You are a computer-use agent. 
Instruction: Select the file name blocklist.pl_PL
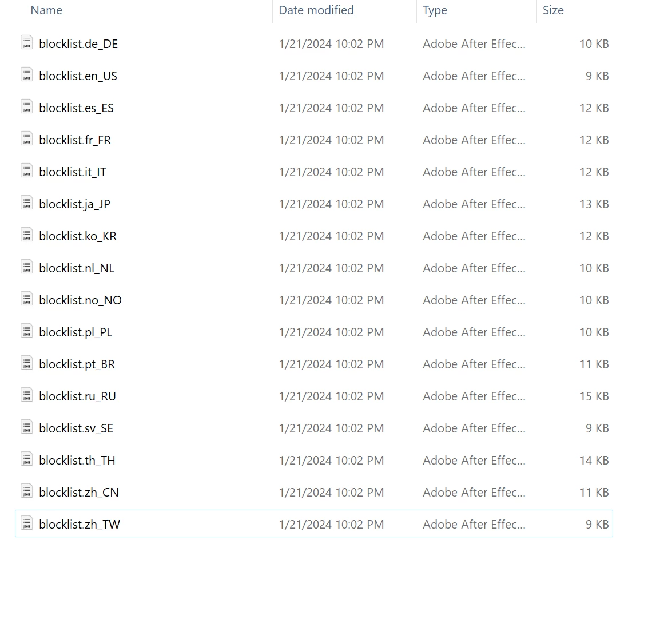[x=75, y=332]
